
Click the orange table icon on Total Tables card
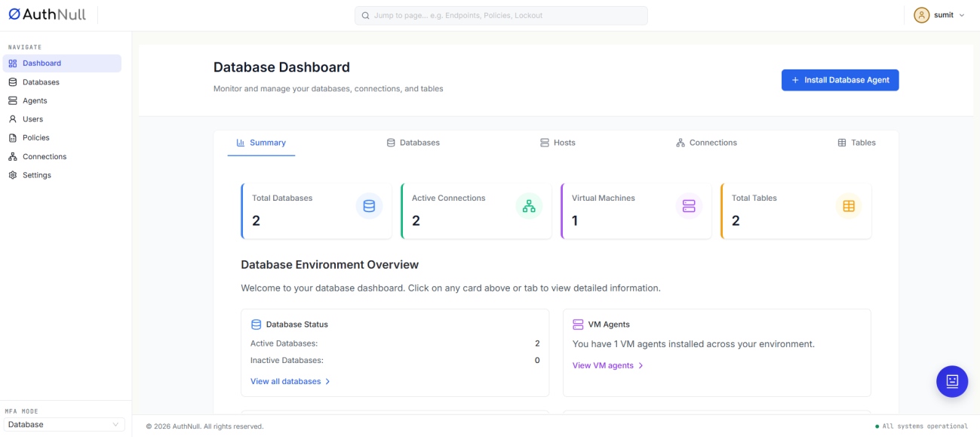coord(849,206)
